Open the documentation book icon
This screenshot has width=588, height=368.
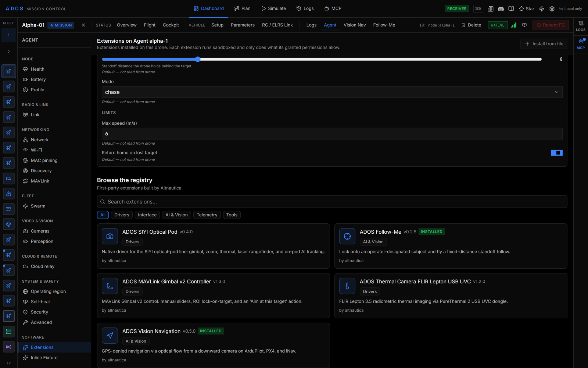[511, 8]
